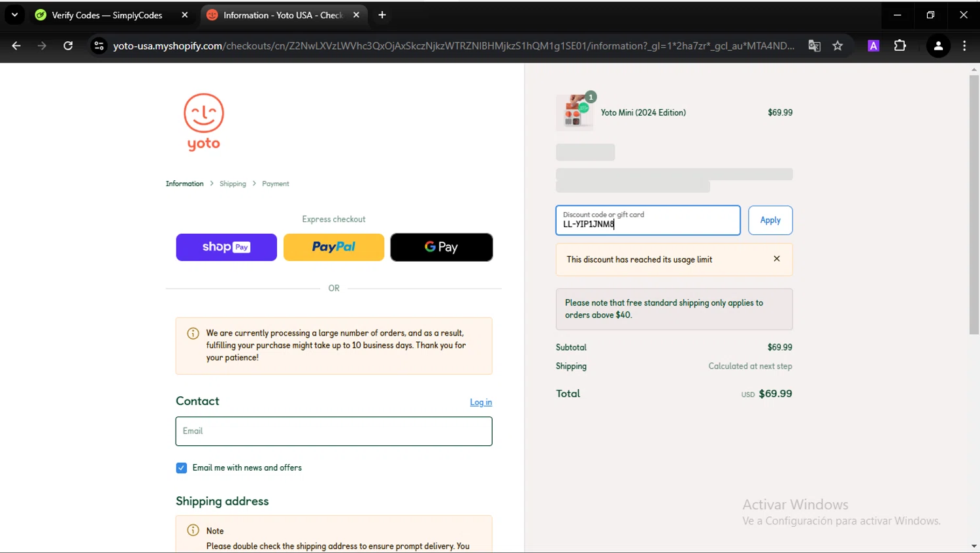Pay with Google Pay express checkout
Image resolution: width=980 pixels, height=553 pixels.
(x=442, y=247)
